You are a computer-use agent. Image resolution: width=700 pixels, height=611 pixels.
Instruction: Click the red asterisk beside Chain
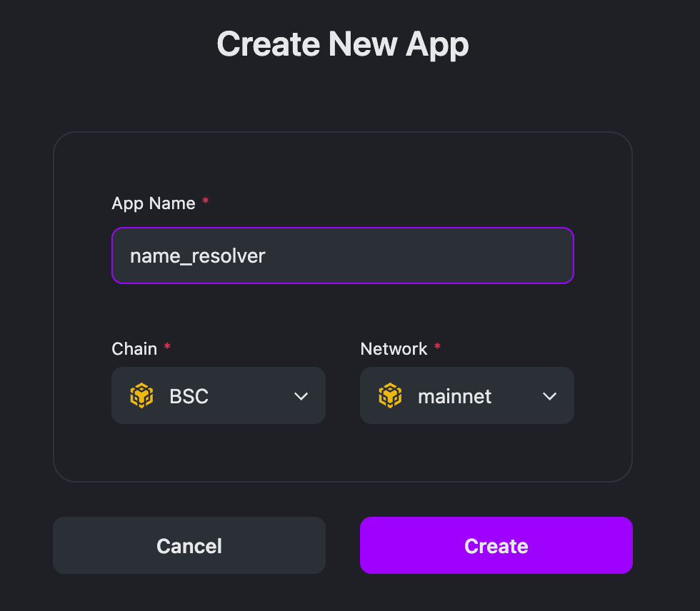167,348
